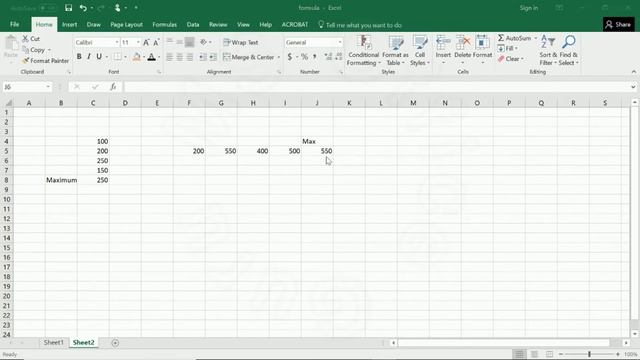This screenshot has width=640, height=360.
Task: Decrease decimal places
Action: (x=338, y=57)
